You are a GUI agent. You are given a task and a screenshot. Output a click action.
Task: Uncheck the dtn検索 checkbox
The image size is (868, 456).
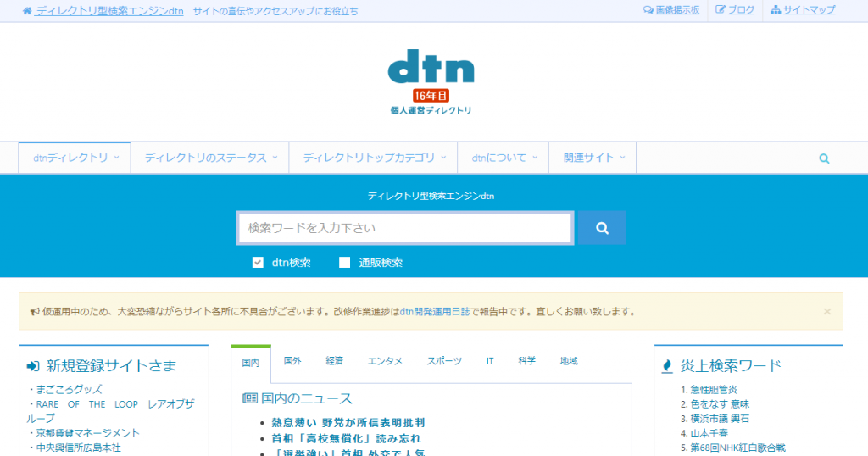click(x=259, y=263)
